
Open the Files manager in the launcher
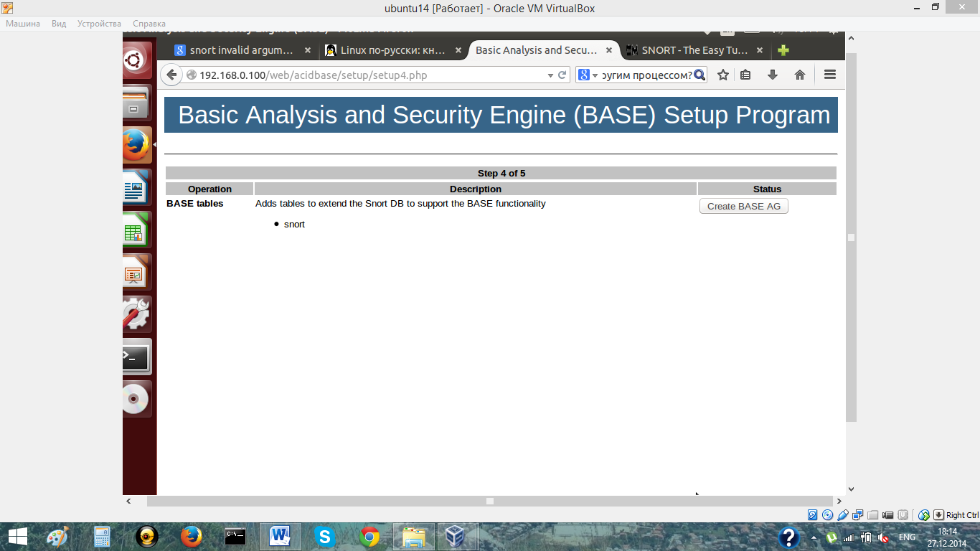(137, 102)
